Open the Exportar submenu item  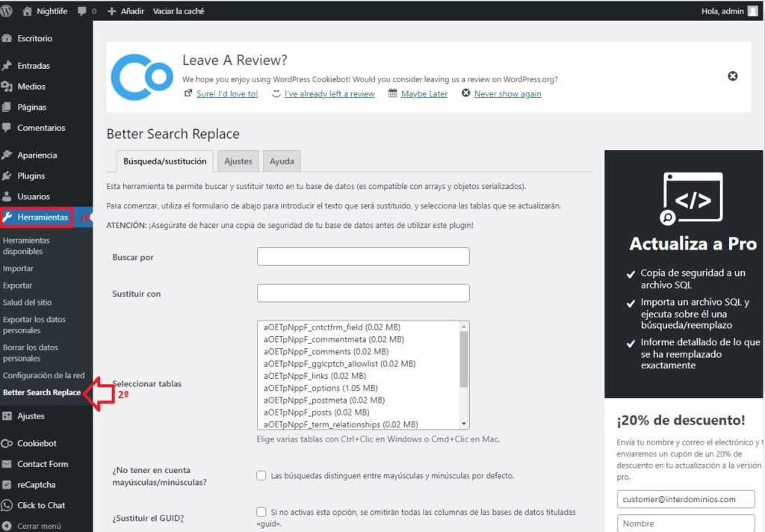[x=17, y=285]
